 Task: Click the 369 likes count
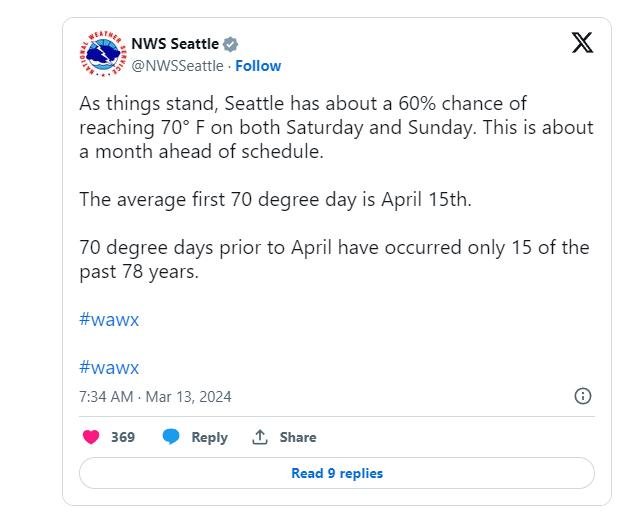tap(123, 437)
